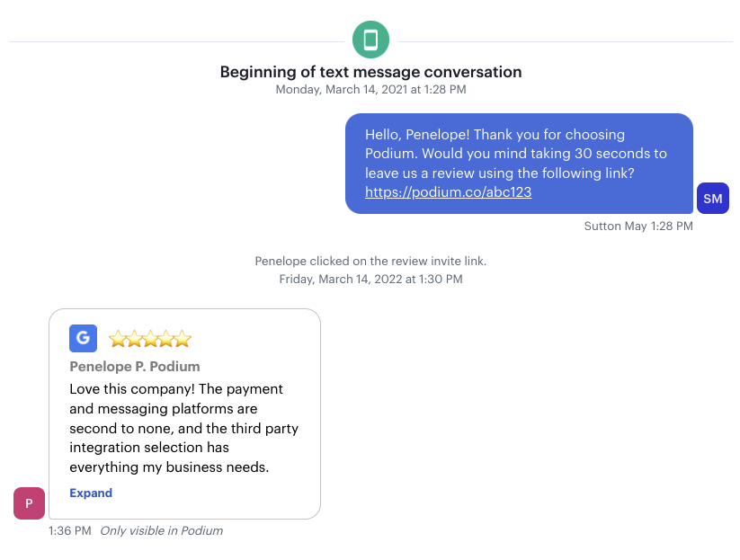Click the 'Sutton May 1:28 PM' timestamp

(x=638, y=226)
